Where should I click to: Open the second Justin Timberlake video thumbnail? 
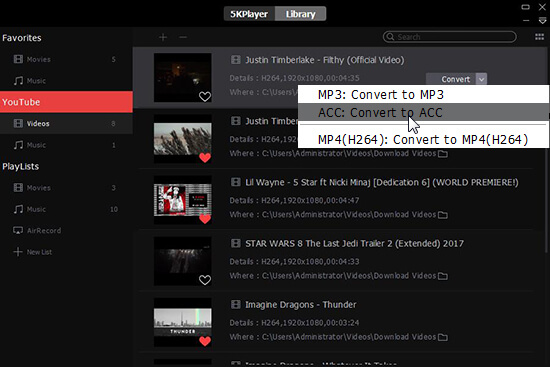tap(183, 139)
